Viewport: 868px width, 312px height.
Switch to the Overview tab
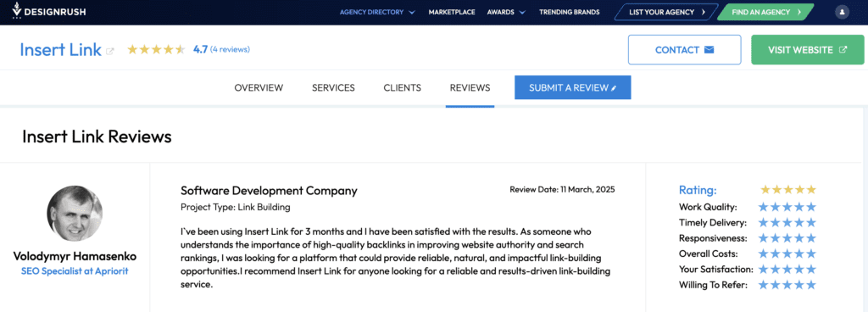[x=259, y=87]
